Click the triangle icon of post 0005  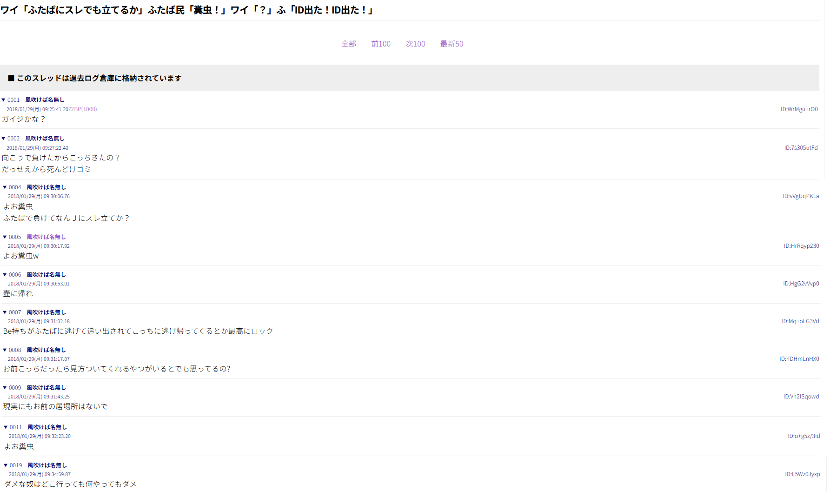click(x=5, y=237)
